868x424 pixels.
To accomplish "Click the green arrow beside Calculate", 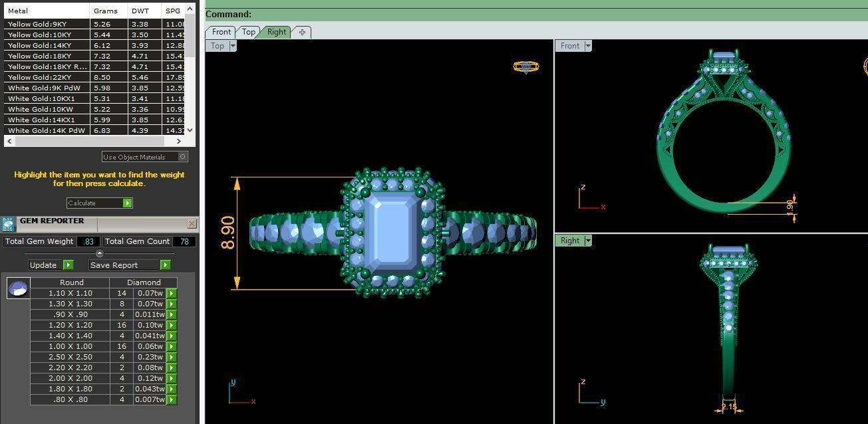I will (x=128, y=203).
